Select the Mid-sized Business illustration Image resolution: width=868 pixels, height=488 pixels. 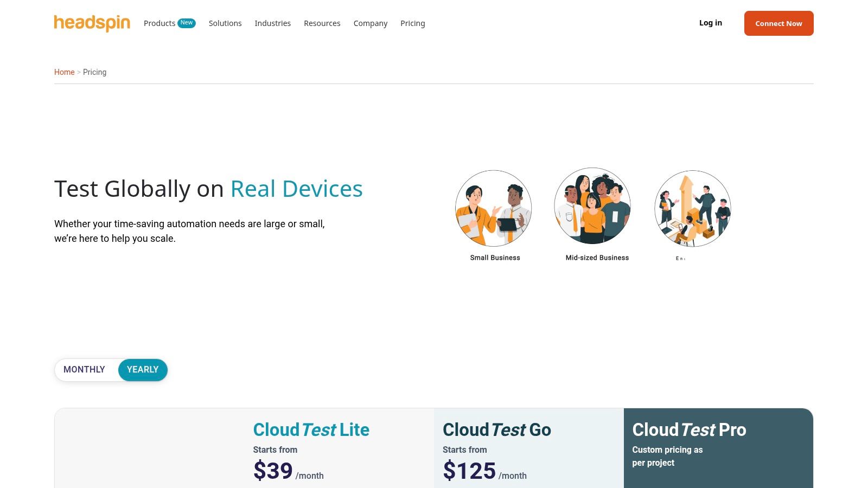pos(592,206)
